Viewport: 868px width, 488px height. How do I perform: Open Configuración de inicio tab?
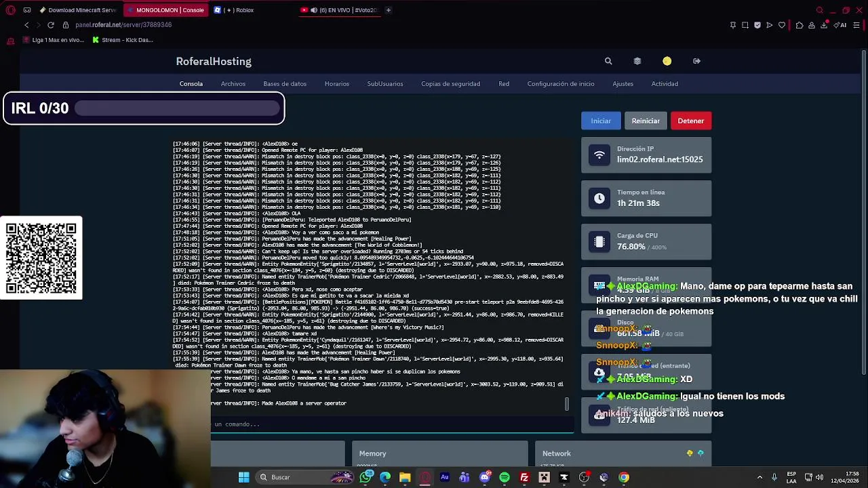(x=561, y=84)
